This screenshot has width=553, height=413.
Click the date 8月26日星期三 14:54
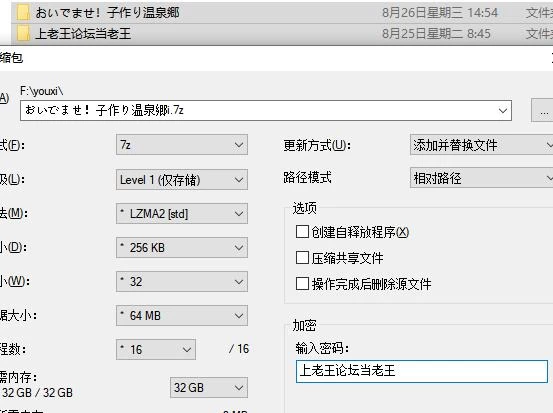[440, 13]
